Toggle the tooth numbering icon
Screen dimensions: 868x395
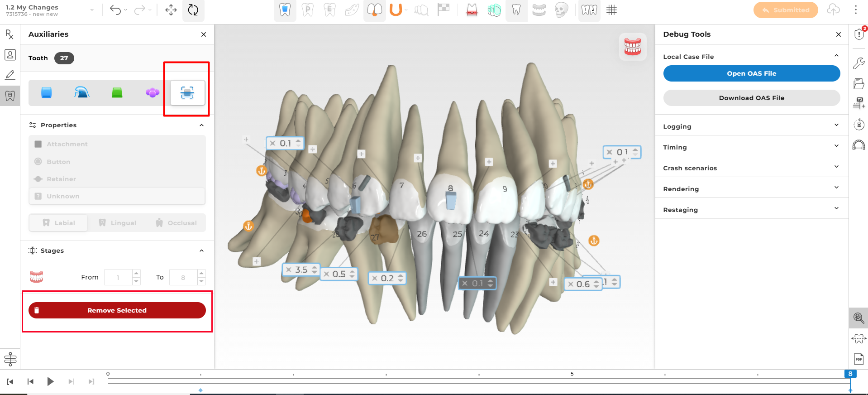[589, 10]
